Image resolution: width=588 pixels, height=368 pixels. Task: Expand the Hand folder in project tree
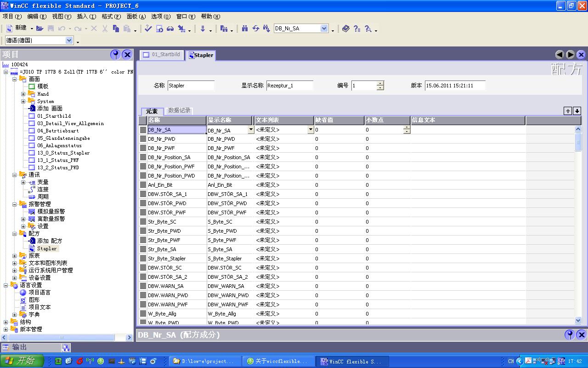coord(23,94)
